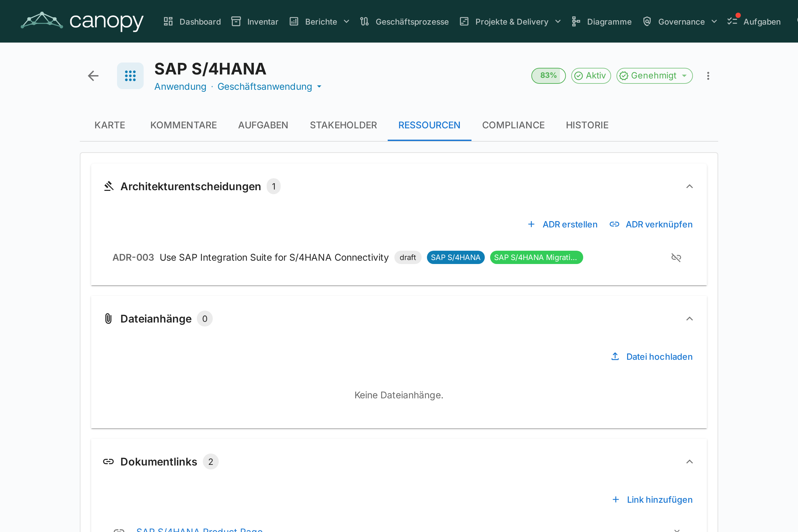The image size is (798, 532).
Task: Click the checkmark icon in Aktiv badge
Action: pyautogui.click(x=579, y=76)
